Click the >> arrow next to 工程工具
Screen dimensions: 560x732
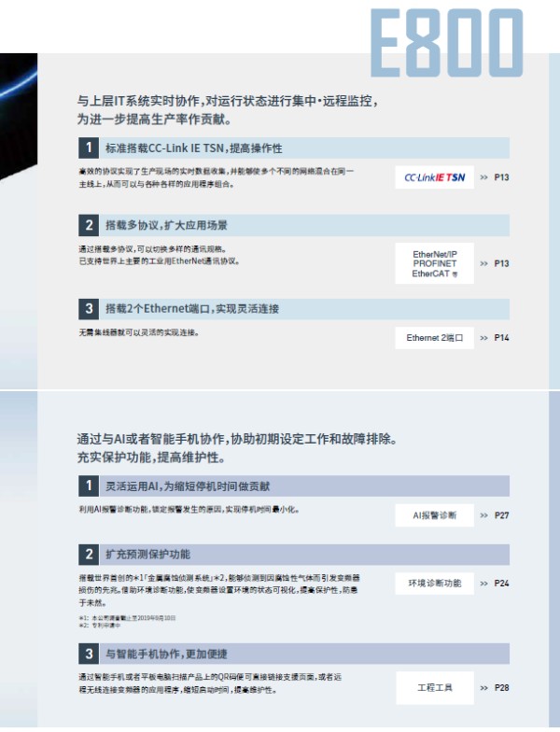[483, 688]
